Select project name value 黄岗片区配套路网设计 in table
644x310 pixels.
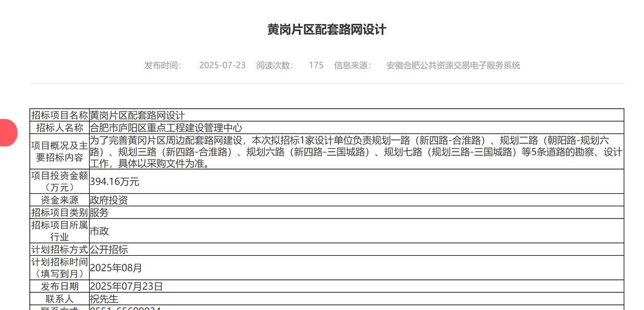137,115
